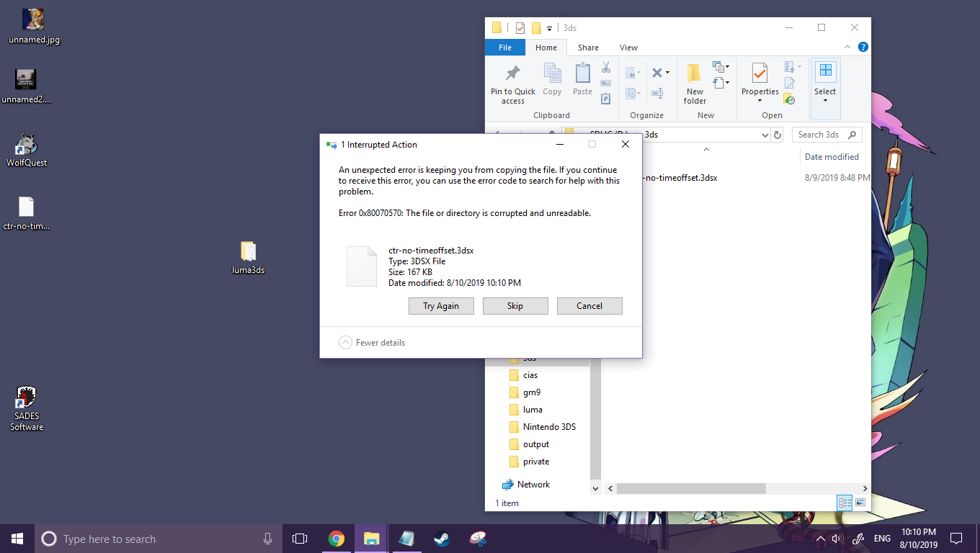Click Skip in the Interrupted Action dialog
This screenshot has height=553, width=980.
point(515,306)
